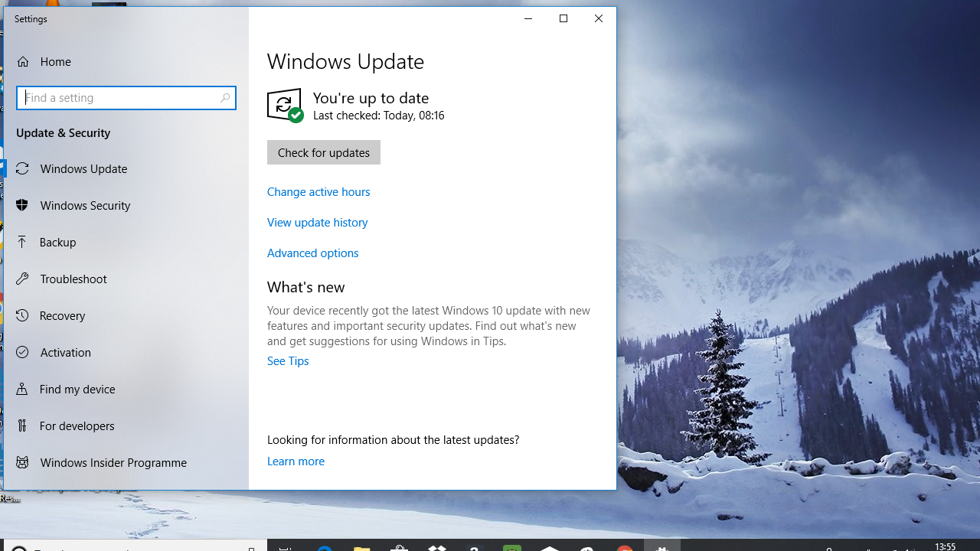Select Find my device
980x551 pixels.
(x=76, y=389)
